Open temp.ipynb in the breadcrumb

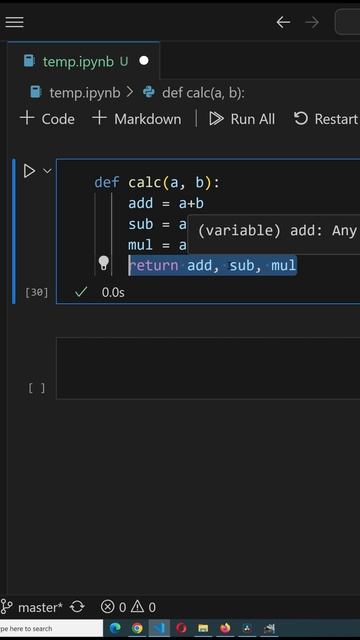[76, 93]
